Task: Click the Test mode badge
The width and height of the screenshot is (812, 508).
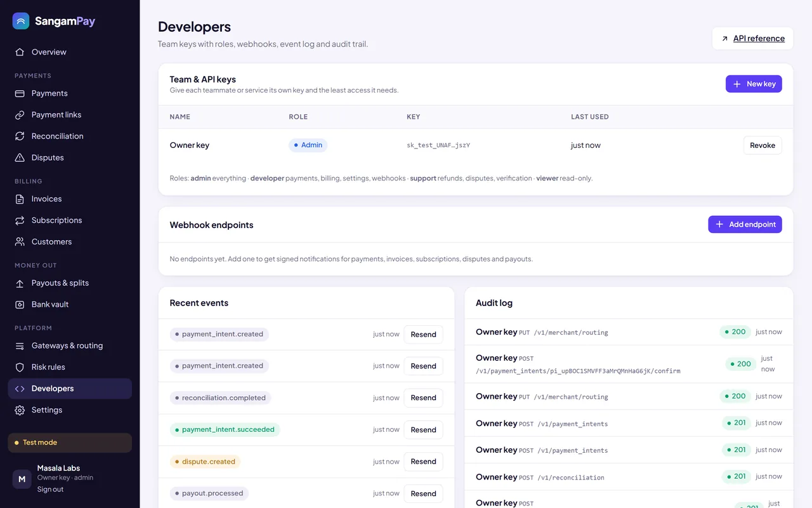Action: pyautogui.click(x=70, y=443)
